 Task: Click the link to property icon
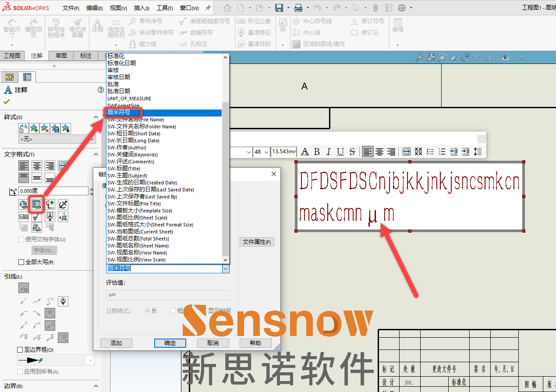pos(37,204)
